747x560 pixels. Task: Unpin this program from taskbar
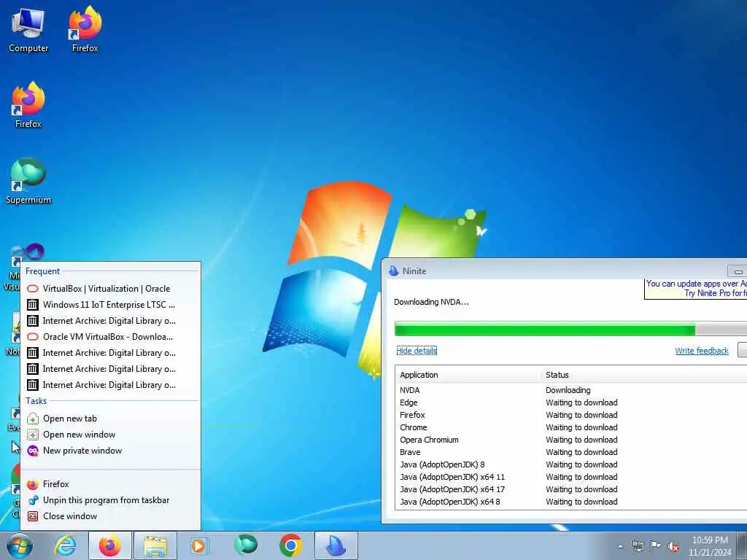[x=110, y=500]
